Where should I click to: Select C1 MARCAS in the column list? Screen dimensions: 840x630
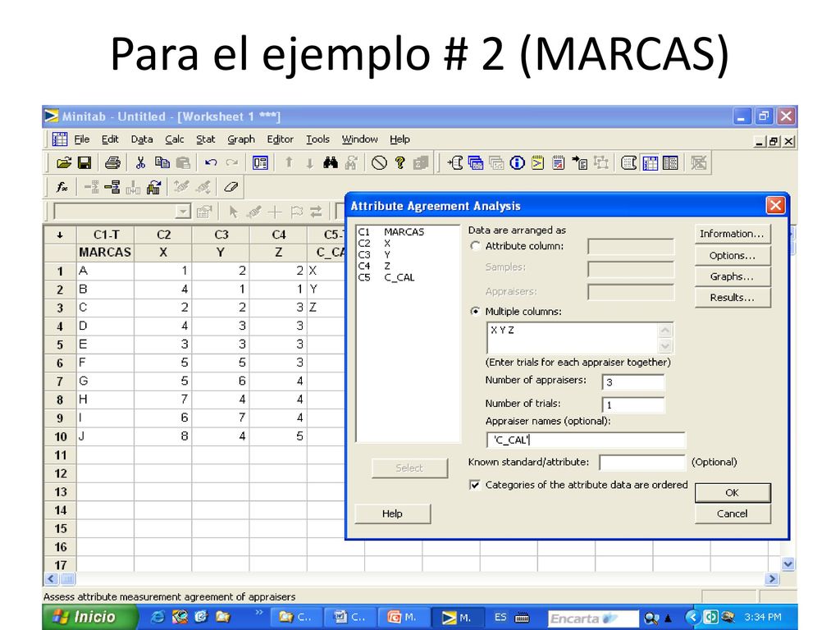(391, 232)
